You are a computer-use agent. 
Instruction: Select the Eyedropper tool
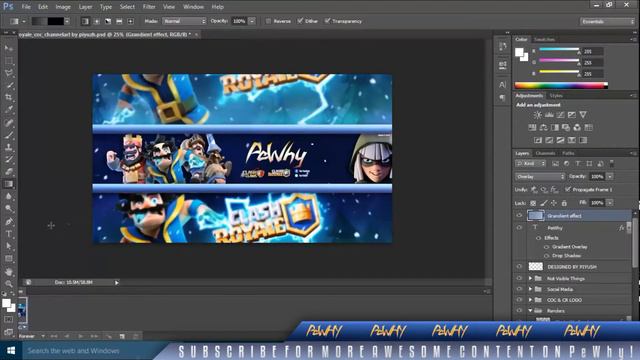(x=9, y=110)
